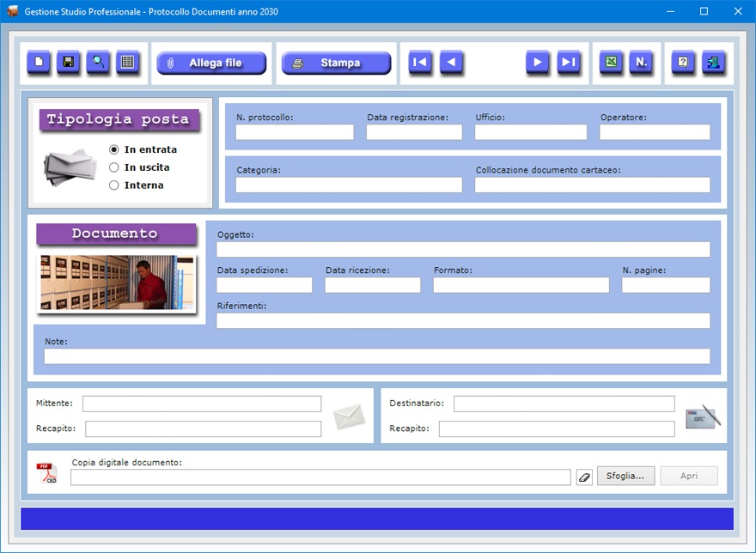Click the Oggetto field
Viewport: 756px width, 553px height.
pyautogui.click(x=463, y=249)
